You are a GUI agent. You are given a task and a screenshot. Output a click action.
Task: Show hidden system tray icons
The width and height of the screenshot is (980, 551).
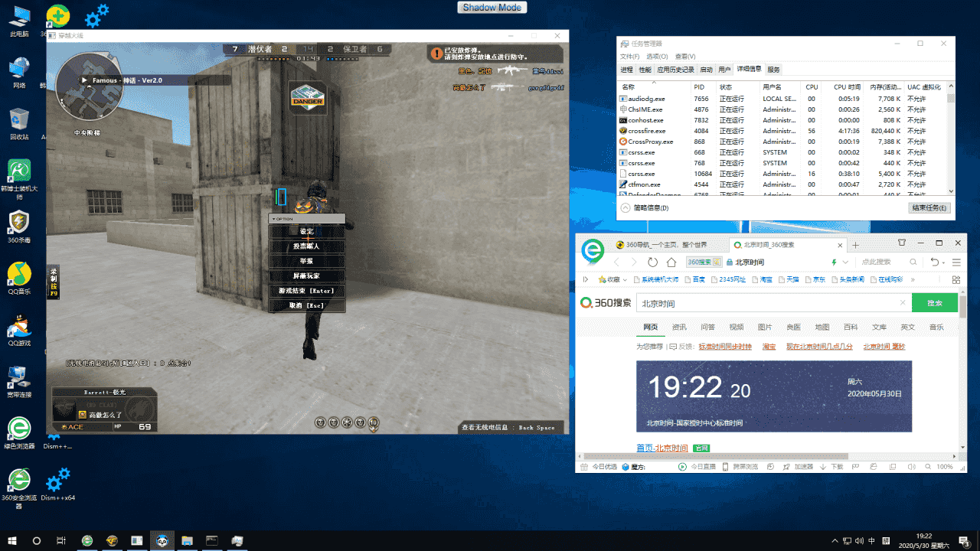pos(835,541)
